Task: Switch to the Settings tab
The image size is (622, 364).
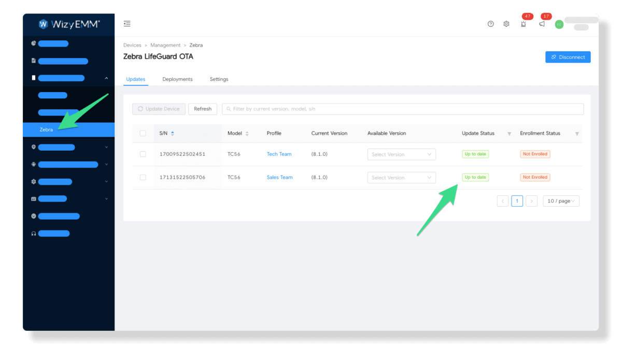Action: point(219,79)
